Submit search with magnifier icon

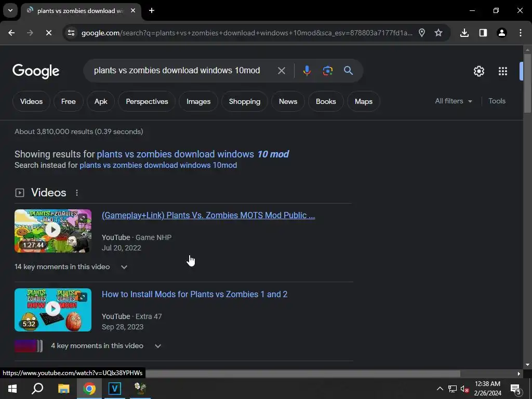point(349,71)
